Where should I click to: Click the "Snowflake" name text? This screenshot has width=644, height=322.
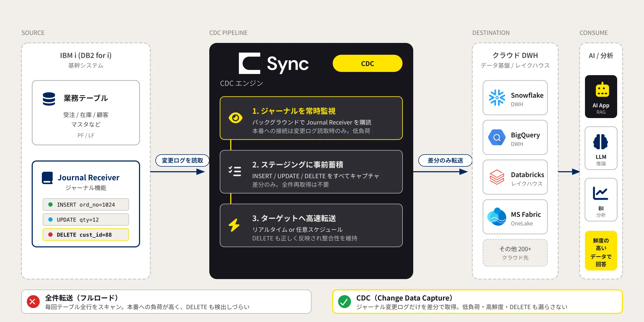(527, 95)
